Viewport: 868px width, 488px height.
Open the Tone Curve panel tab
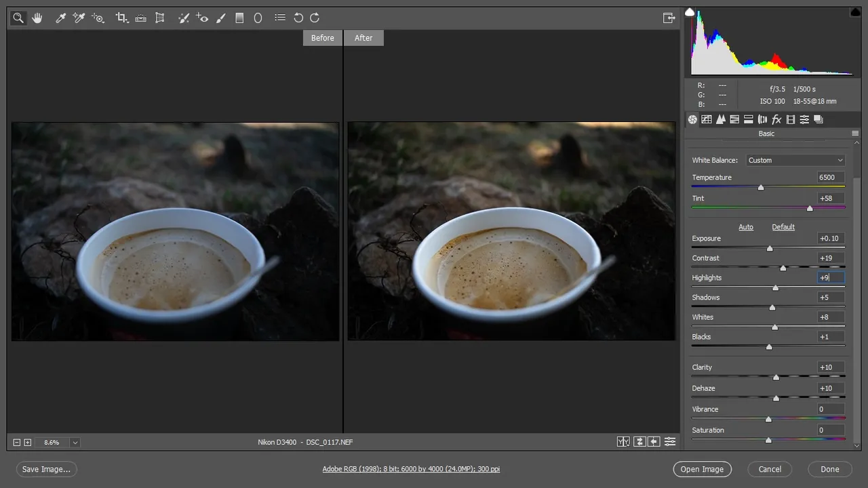click(707, 119)
